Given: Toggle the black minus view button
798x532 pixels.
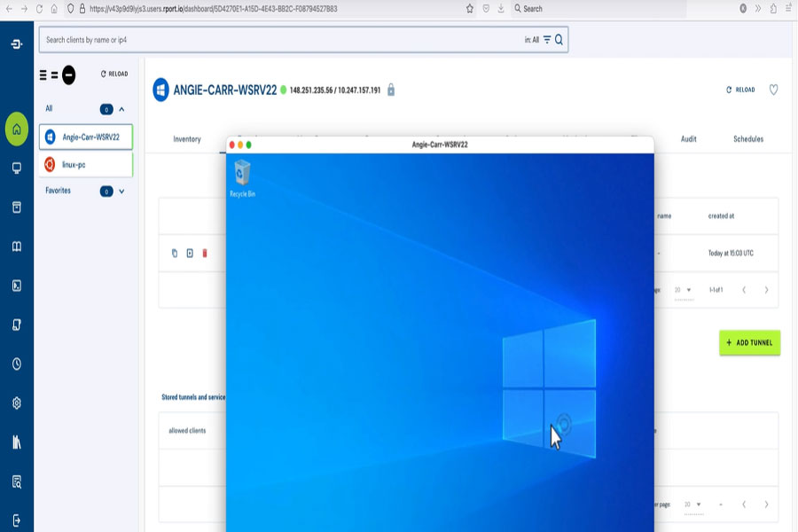Looking at the screenshot, I should tap(68, 74).
